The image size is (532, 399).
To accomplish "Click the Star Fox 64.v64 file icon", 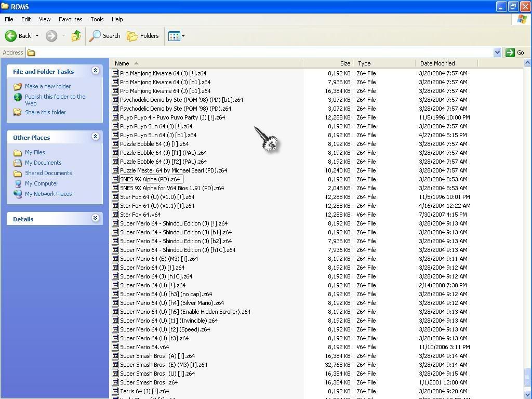I will [115, 215].
